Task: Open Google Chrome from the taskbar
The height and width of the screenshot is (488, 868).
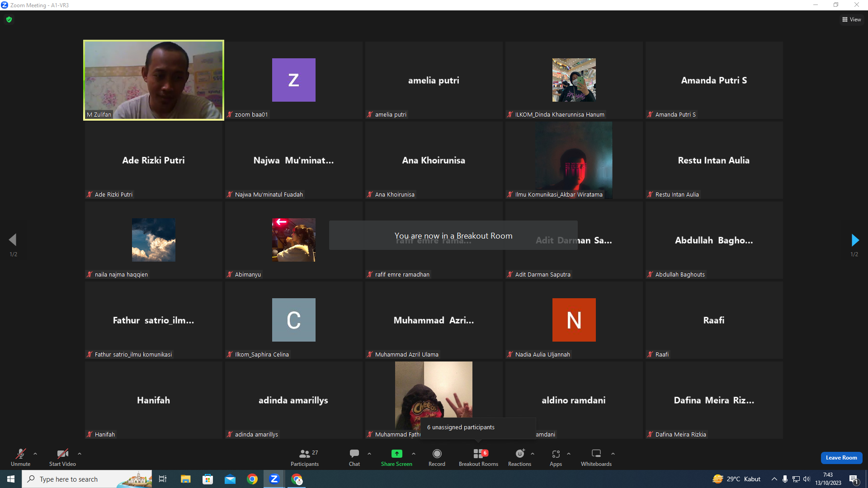Action: pyautogui.click(x=252, y=479)
